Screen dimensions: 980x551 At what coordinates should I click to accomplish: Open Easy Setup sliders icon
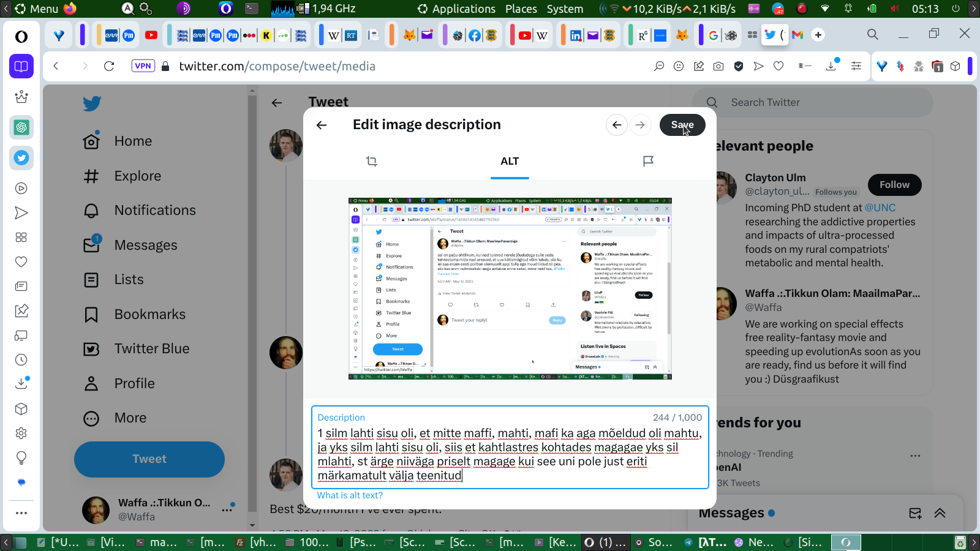point(856,66)
